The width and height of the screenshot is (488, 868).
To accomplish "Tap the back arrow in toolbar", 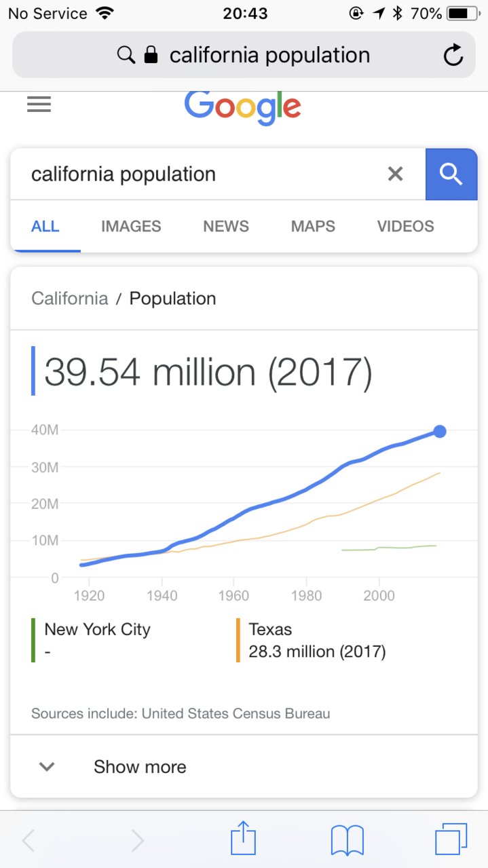I will [x=29, y=841].
